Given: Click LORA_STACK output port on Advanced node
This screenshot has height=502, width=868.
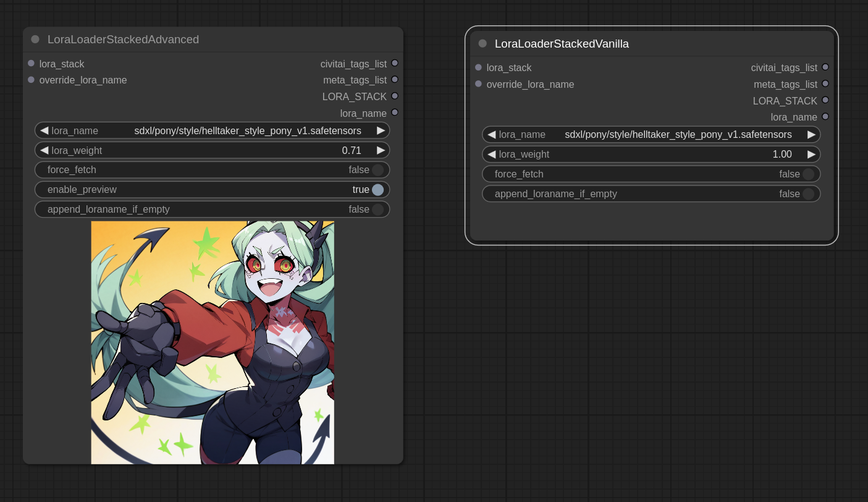Looking at the screenshot, I should [x=395, y=96].
